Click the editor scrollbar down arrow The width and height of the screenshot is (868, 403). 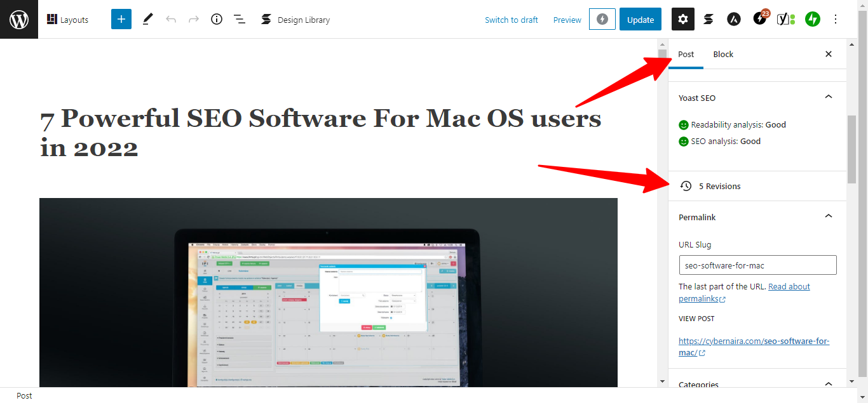pyautogui.click(x=663, y=381)
